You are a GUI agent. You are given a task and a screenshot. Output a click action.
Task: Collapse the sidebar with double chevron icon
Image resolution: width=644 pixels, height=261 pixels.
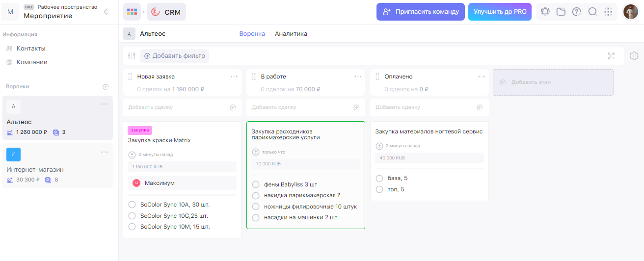[106, 12]
